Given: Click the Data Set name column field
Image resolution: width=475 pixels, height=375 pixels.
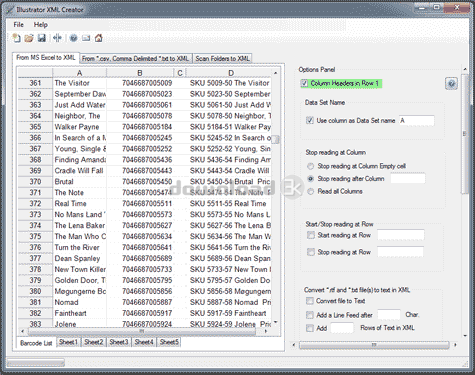Looking at the screenshot, I should (416, 120).
